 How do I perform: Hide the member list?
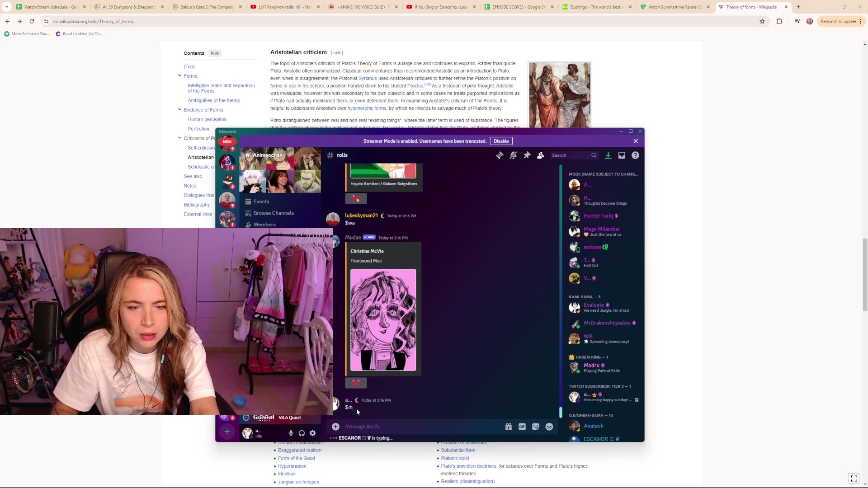pyautogui.click(x=541, y=155)
